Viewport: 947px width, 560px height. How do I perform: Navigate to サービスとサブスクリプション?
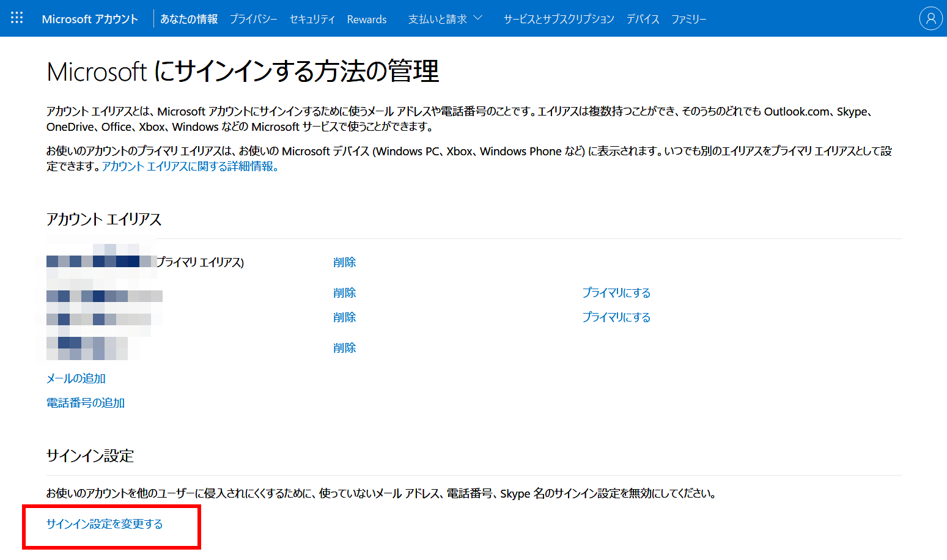(x=558, y=19)
